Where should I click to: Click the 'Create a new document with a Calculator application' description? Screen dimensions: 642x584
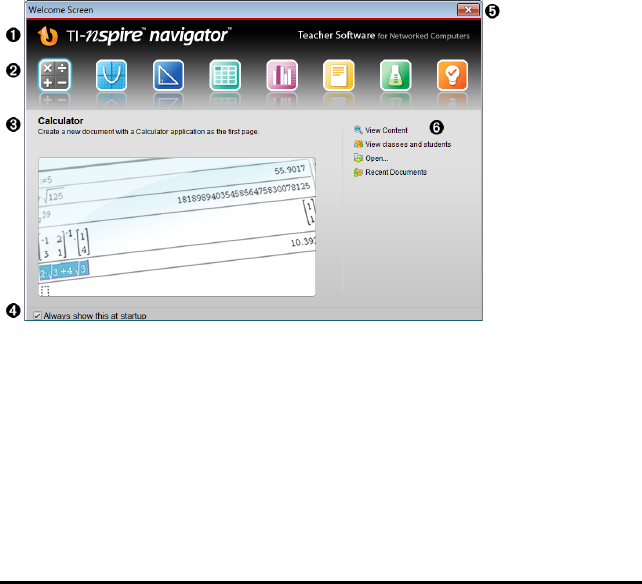coord(148,131)
